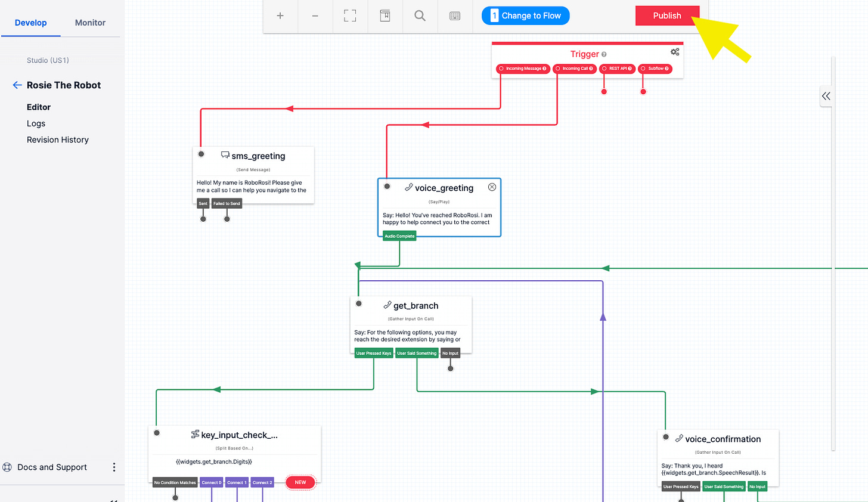Collapse the right side panel with the chevron
Screen dimensions: 868x502
pos(826,95)
